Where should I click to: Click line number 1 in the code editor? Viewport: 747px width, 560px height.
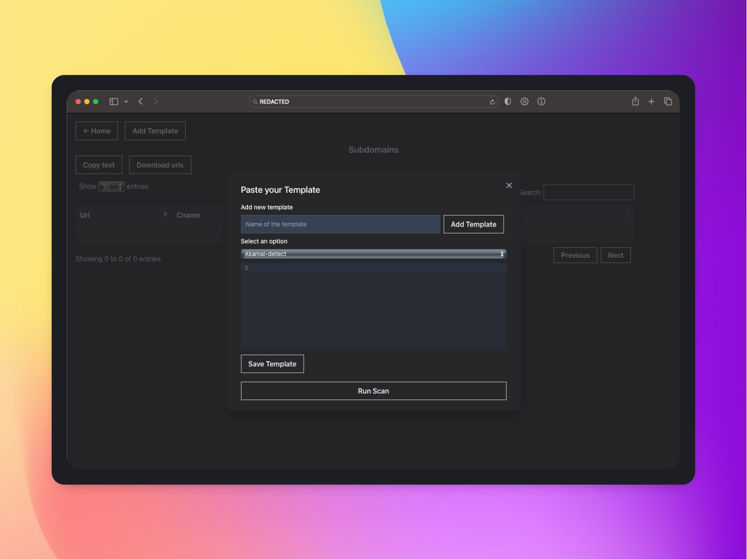[247, 268]
